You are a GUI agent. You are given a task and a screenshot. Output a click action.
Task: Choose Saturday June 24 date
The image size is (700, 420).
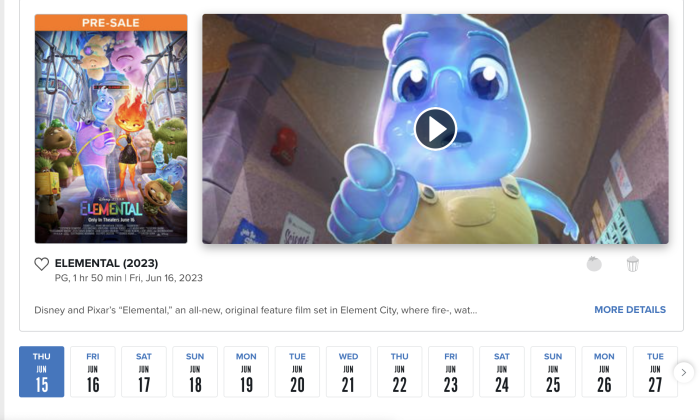point(502,371)
